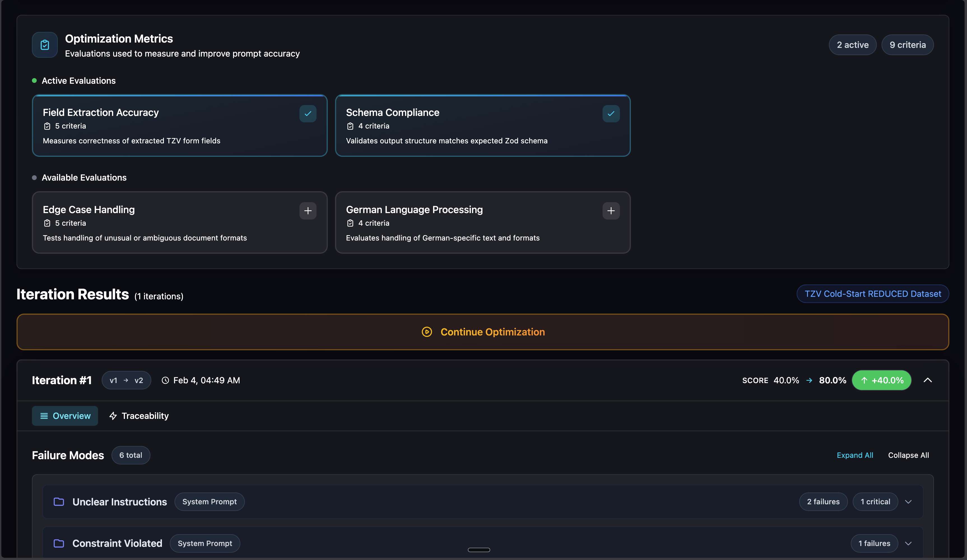
Task: Switch to the Traceability tab
Action: pyautogui.click(x=139, y=416)
